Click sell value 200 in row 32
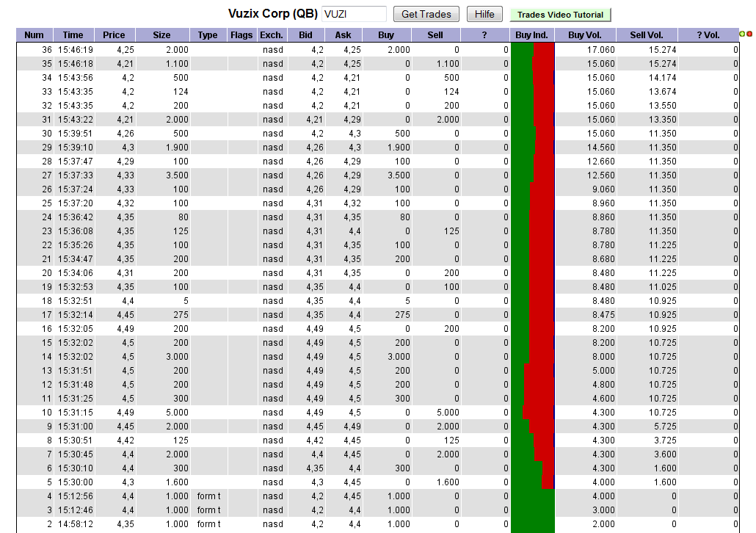This screenshot has width=756, height=533. [451, 106]
